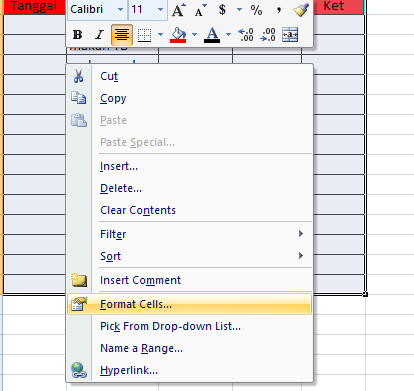This screenshot has height=391, width=414.
Task: Click the Hyperlink globe icon
Action: coord(79,370)
